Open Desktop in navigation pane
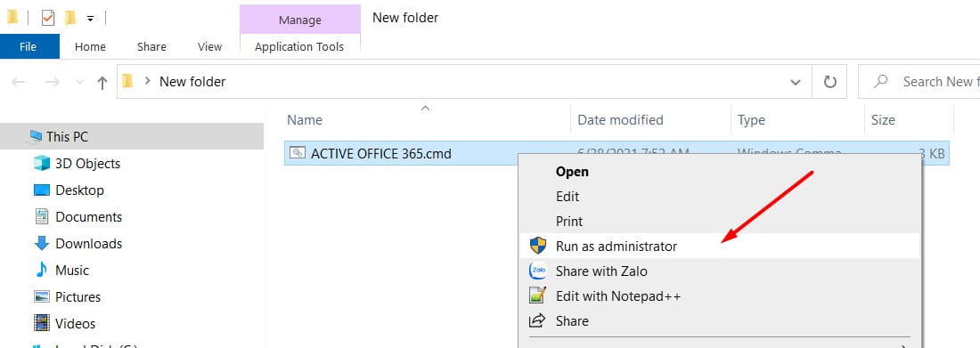This screenshot has width=980, height=348. [x=79, y=190]
